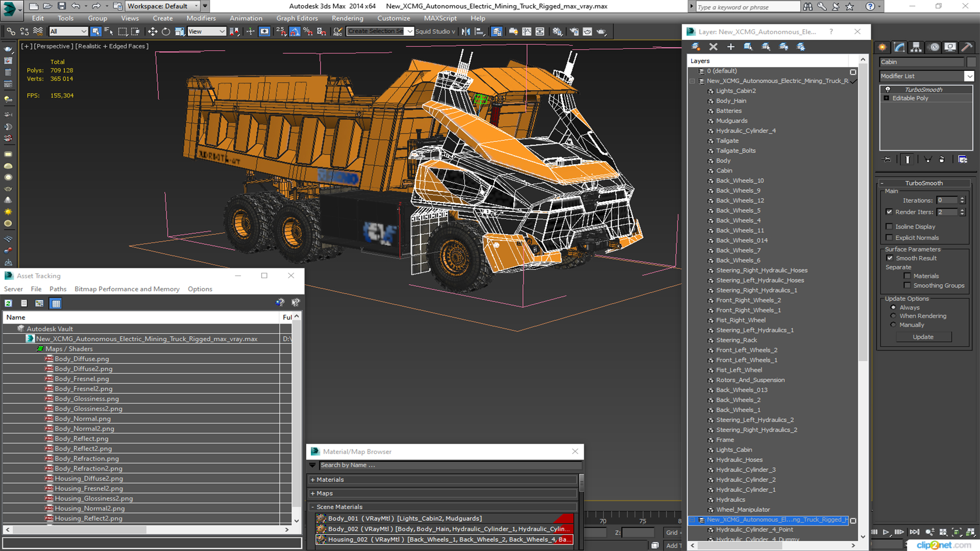Toggle TurboSmooth modifier lightbulb
The width and height of the screenshot is (980, 551).
888,89
